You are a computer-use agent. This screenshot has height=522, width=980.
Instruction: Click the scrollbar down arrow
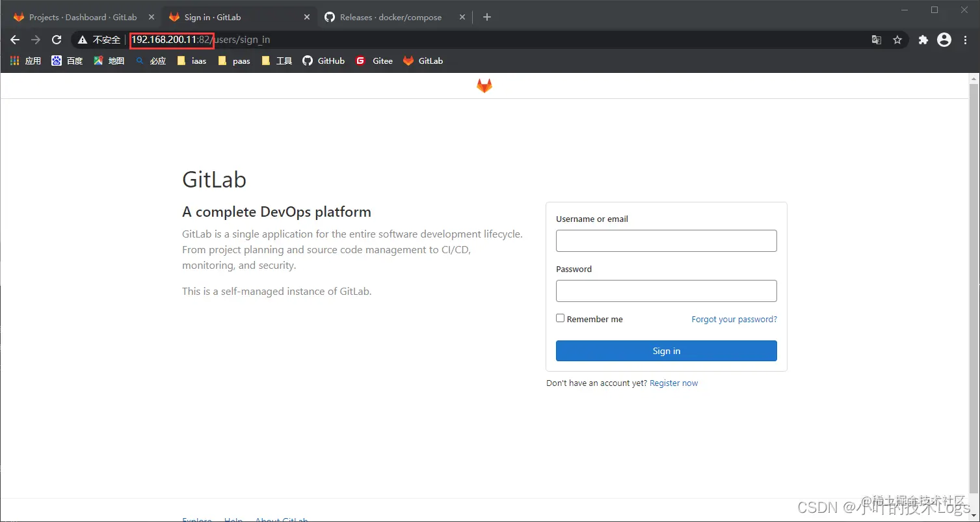[973, 516]
